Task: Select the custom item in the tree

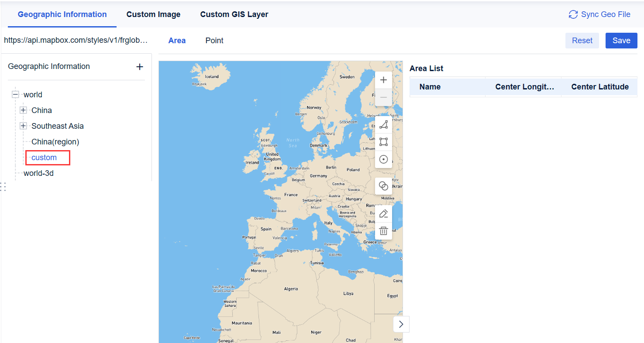Action: [x=45, y=158]
